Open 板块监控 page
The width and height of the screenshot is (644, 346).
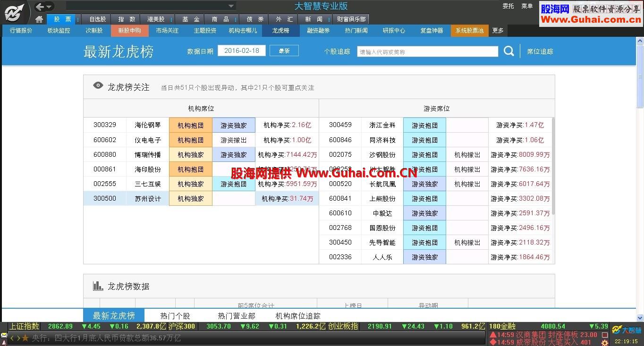tap(59, 31)
